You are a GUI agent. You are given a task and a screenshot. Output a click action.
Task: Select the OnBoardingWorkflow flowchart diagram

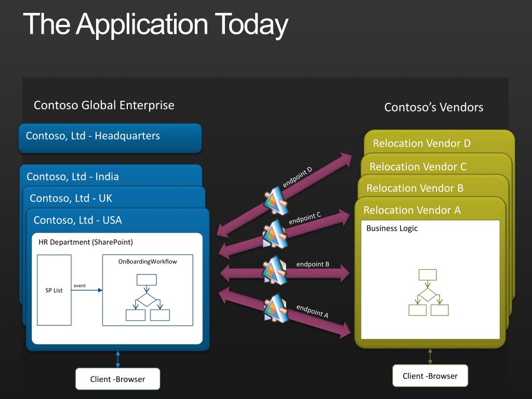point(148,298)
